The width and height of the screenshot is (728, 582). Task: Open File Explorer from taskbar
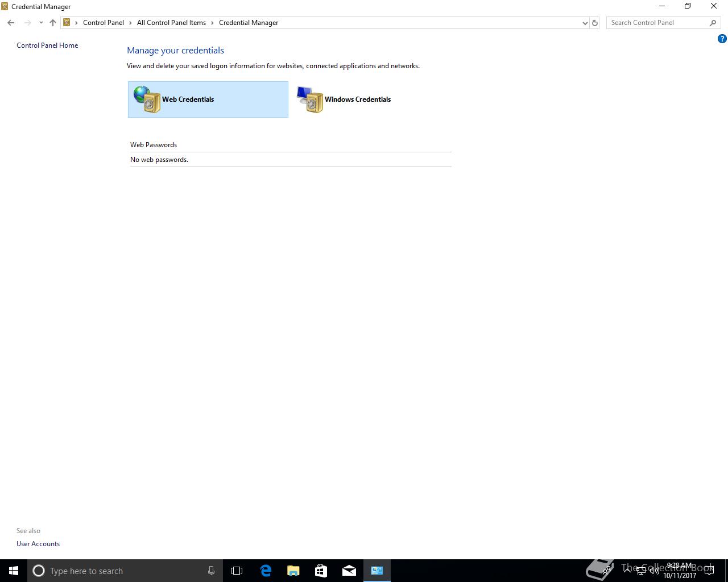(293, 571)
